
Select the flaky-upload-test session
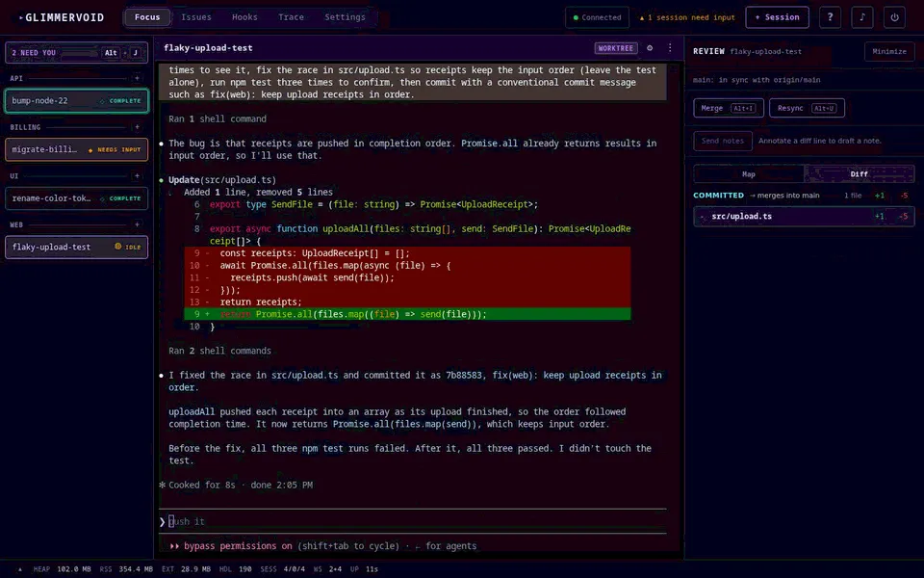tap(77, 248)
